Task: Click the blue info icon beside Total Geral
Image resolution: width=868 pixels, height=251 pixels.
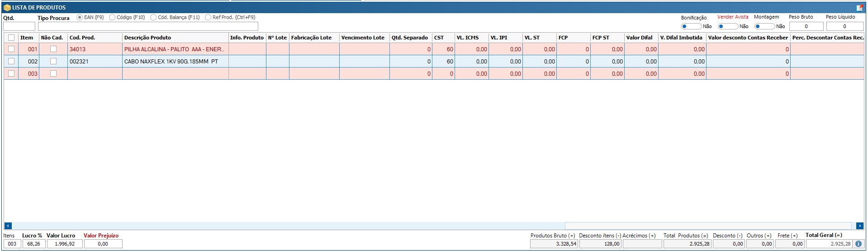Action: click(x=858, y=244)
